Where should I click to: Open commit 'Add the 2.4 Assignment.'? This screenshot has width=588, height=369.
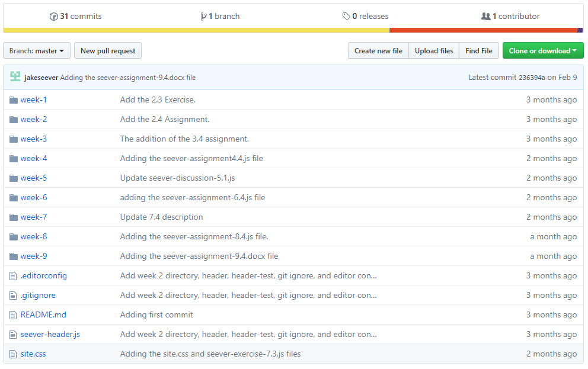(x=165, y=119)
